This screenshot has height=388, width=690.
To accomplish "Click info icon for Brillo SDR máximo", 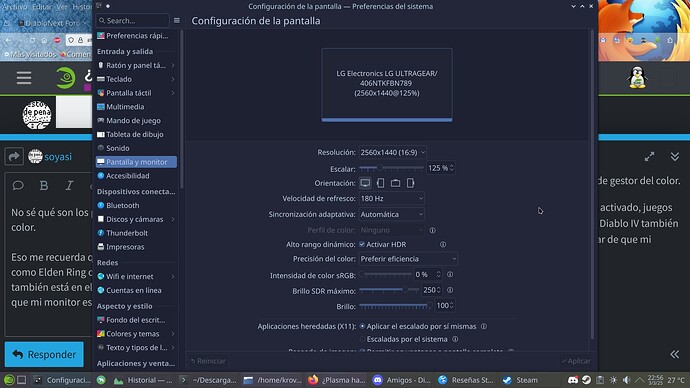I will tap(450, 290).
